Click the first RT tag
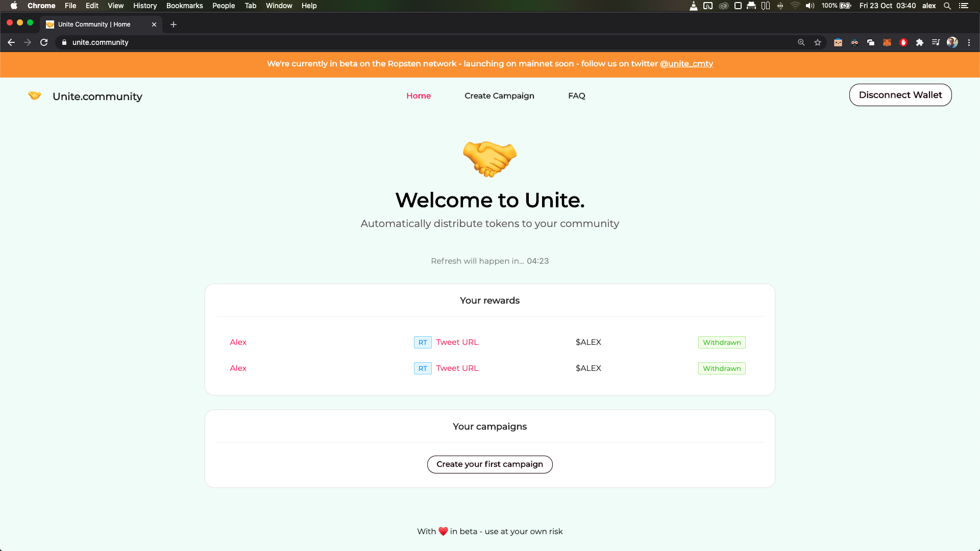 pos(423,342)
